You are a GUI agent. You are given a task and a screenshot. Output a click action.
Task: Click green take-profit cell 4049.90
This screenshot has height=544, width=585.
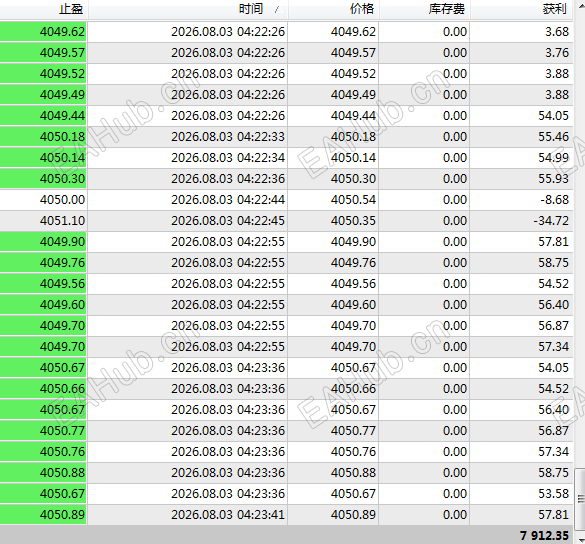point(43,241)
